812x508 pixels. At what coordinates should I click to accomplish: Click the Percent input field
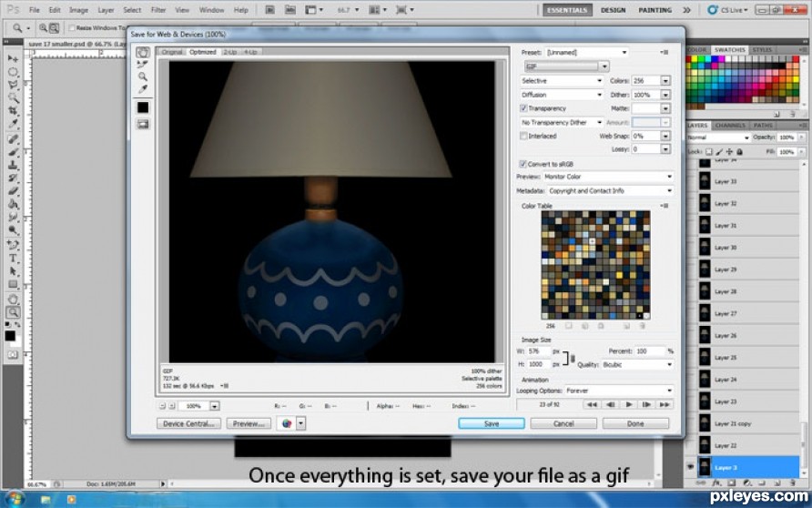[x=649, y=351]
